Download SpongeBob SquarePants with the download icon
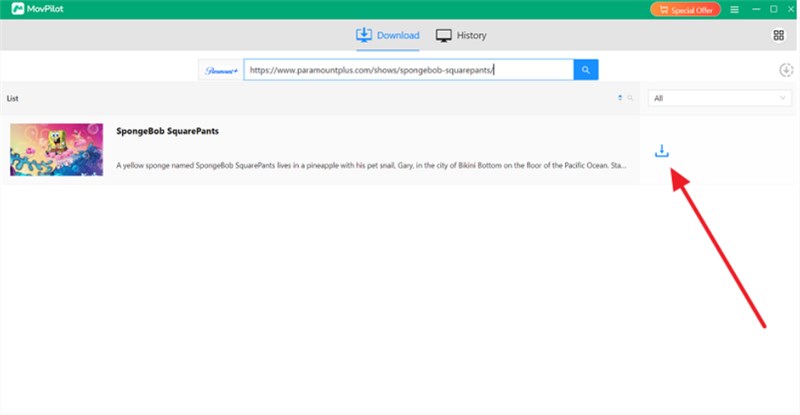Viewport: 800px width, 415px height. coord(662,151)
